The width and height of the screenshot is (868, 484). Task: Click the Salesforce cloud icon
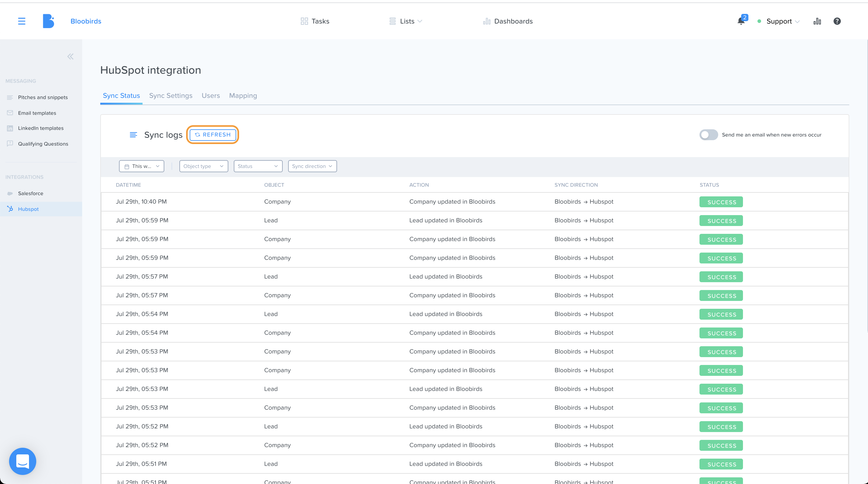(10, 193)
